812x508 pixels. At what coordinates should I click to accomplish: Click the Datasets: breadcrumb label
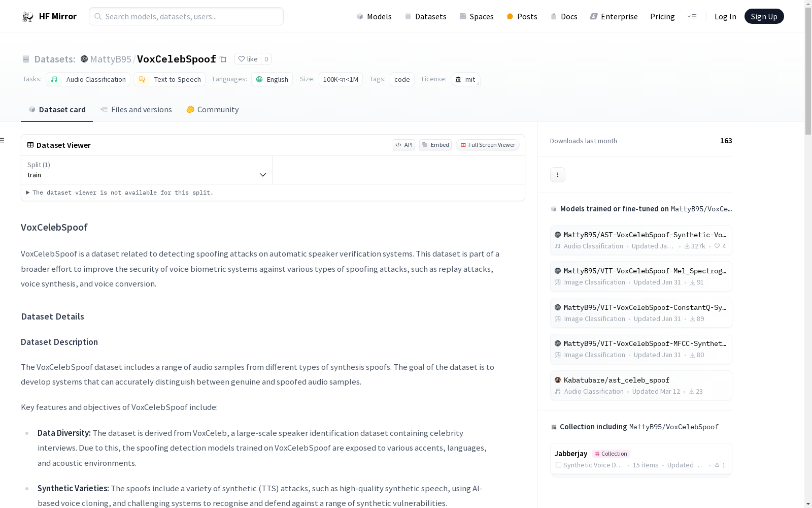[x=55, y=59]
